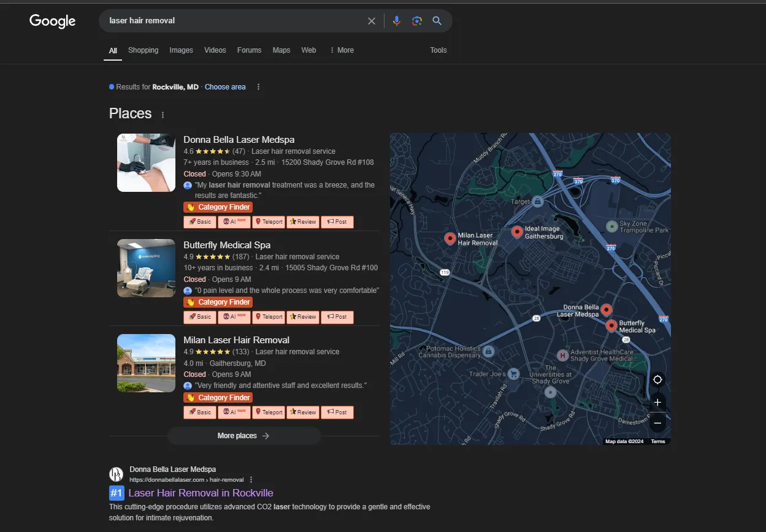The image size is (766, 532).
Task: Click the magnifying glass search button
Action: (437, 21)
